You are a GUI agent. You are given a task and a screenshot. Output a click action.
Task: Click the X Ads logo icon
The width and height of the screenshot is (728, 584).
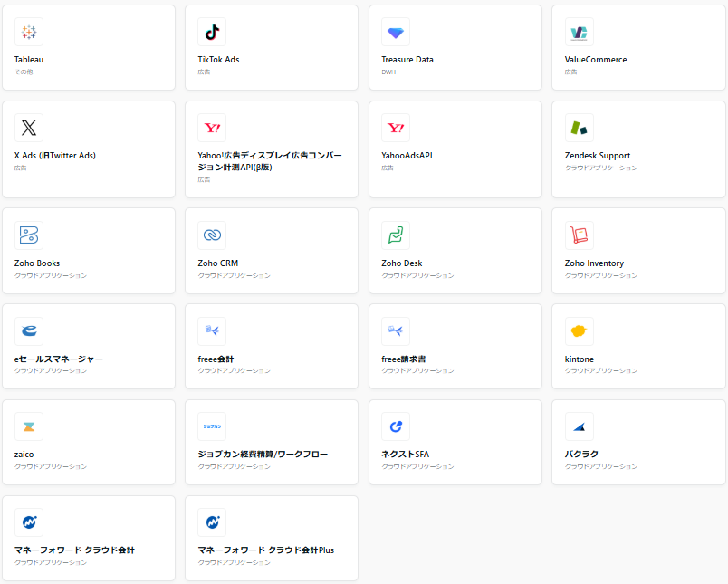[x=29, y=128]
